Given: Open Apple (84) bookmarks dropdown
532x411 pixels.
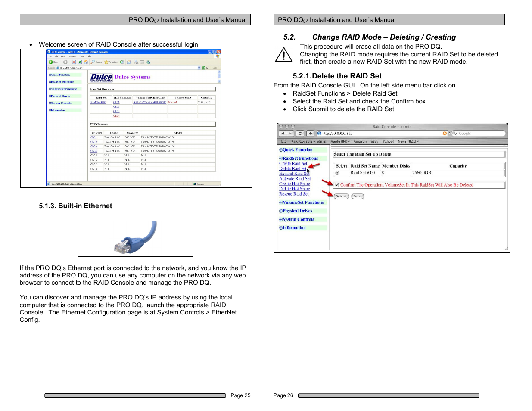Looking at the screenshot, I should (340, 141).
